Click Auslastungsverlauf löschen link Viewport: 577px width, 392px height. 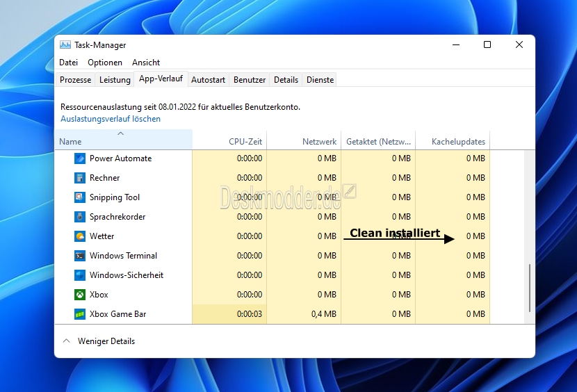111,119
